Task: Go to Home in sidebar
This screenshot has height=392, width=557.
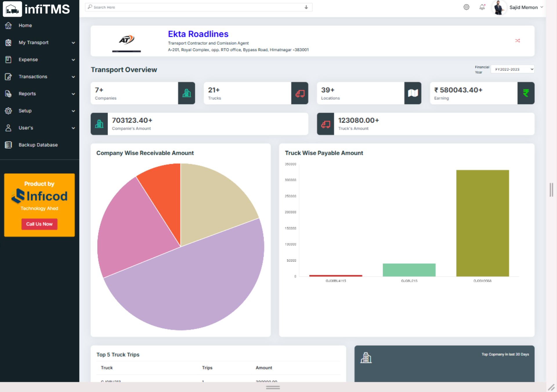Action: [x=25, y=26]
